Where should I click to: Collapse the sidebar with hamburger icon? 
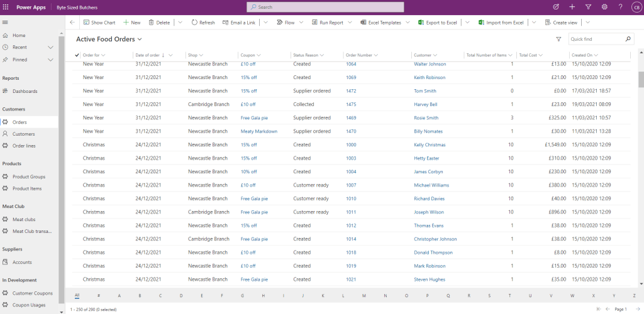click(x=6, y=23)
